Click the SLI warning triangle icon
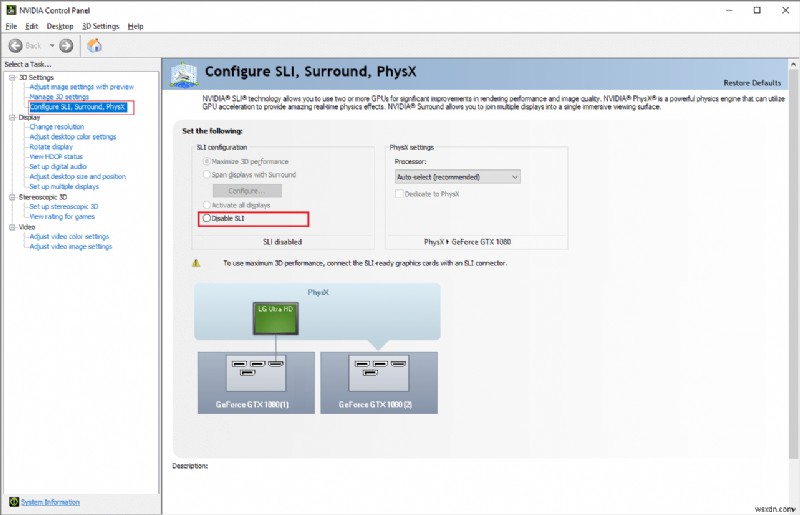The height and width of the screenshot is (515, 800). coord(196,263)
